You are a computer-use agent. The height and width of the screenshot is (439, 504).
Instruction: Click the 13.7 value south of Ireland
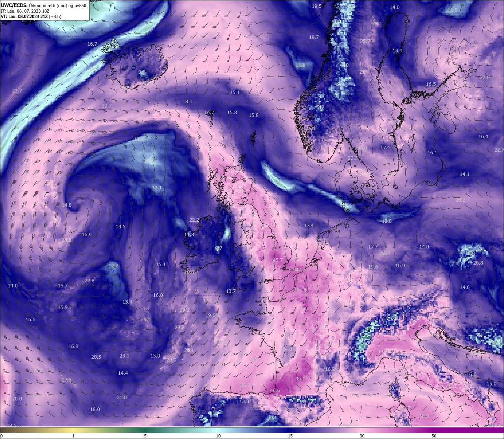point(231,291)
